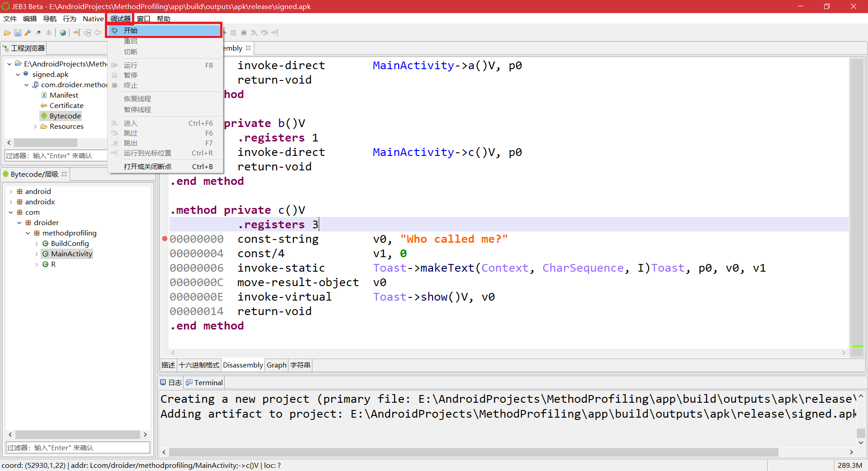868x471 pixels.
Task: Collapse the methodprofiling package node
Action: point(28,233)
